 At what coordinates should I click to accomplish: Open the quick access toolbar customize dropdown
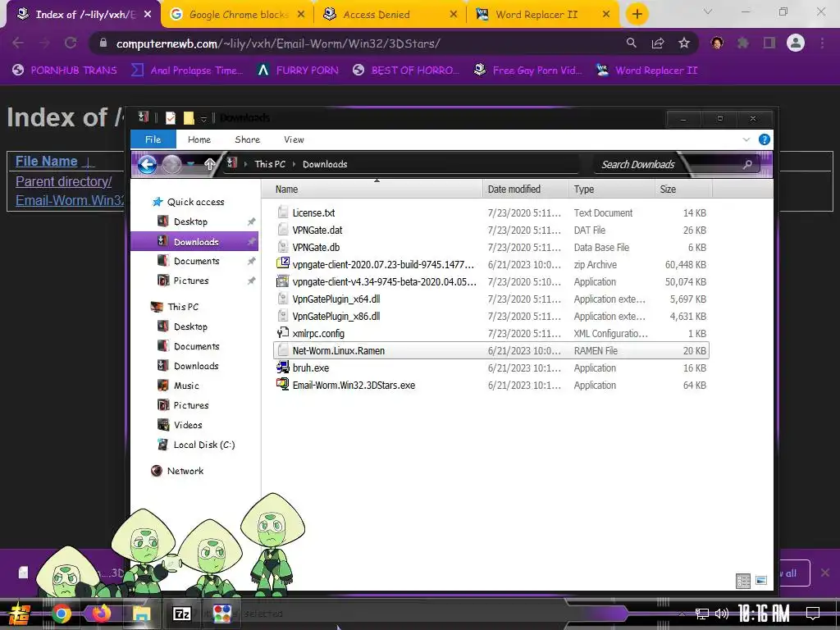pos(203,118)
